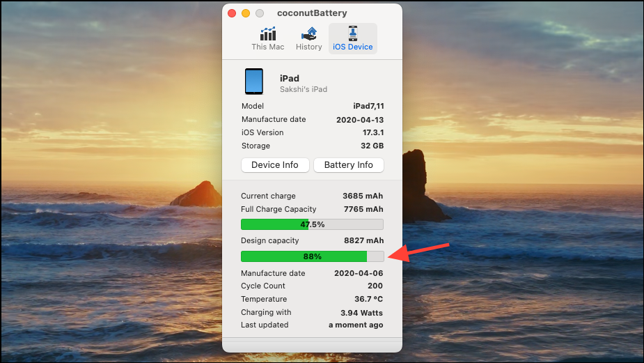Click the Temperature label
The width and height of the screenshot is (644, 363).
point(264,299)
